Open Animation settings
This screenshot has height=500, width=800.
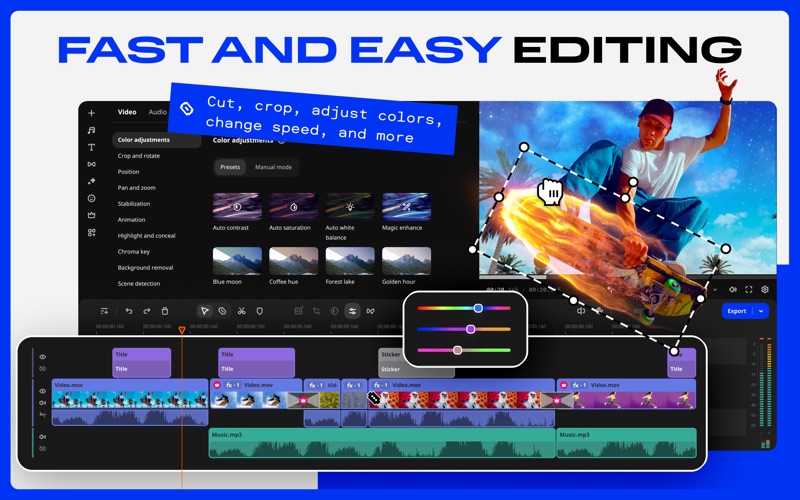(x=132, y=220)
